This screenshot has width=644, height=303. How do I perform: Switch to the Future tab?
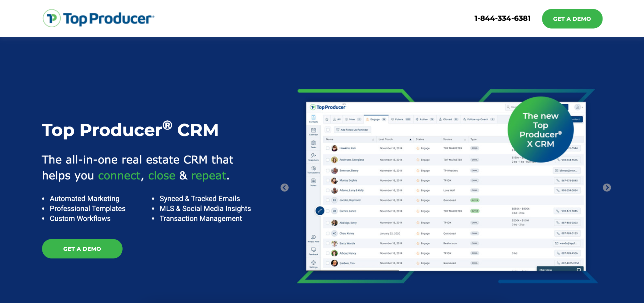[401, 119]
